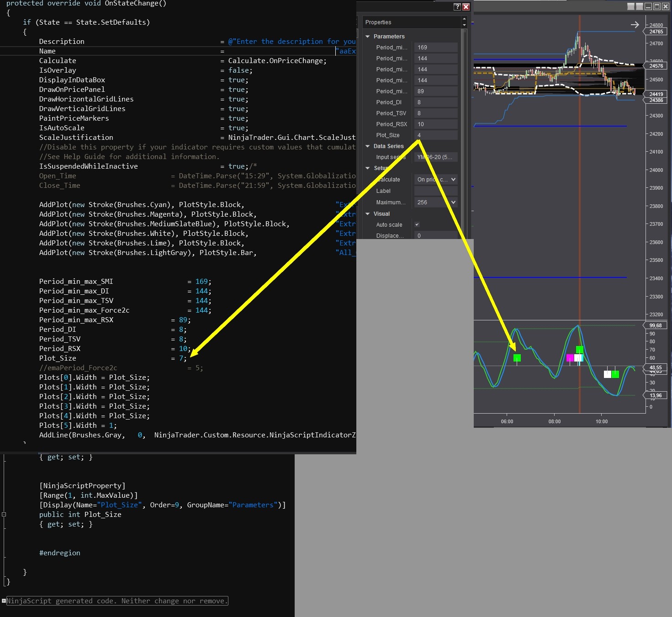Click the right-pointing arrow icon on the chart
Viewport: 672px width, 617px height.
(x=635, y=25)
